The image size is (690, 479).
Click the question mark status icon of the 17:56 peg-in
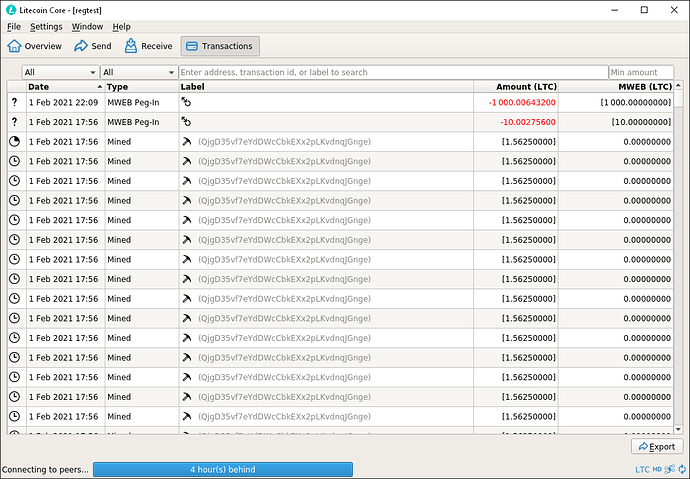coord(15,122)
